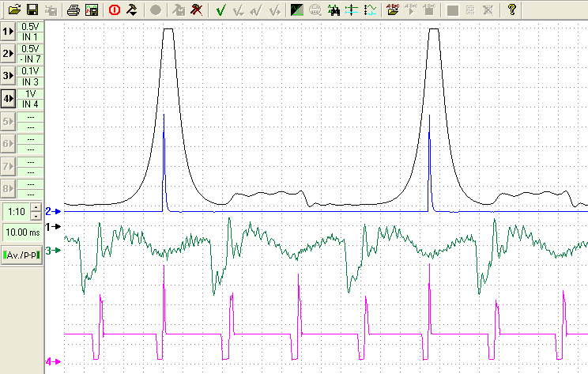
Task: Click the Av./P-P button
Action: click(x=22, y=255)
